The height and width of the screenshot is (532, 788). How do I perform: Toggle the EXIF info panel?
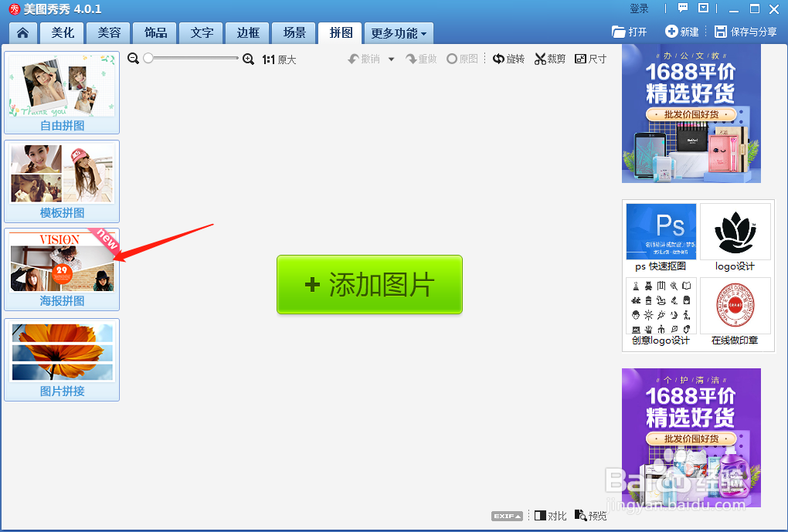point(509,516)
